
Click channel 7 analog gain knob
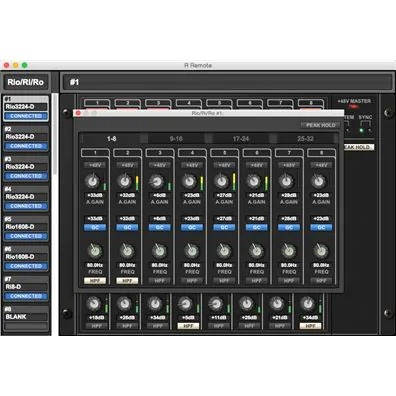(286, 181)
